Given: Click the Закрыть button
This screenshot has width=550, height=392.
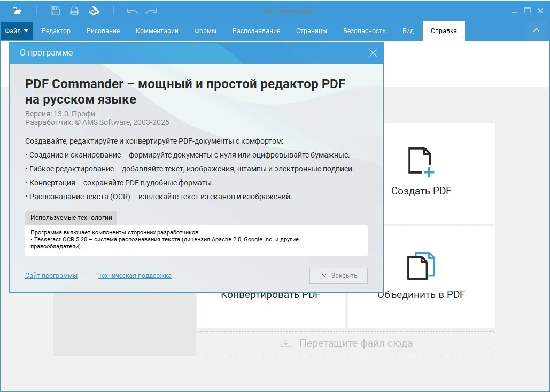Looking at the screenshot, I should tap(338, 276).
